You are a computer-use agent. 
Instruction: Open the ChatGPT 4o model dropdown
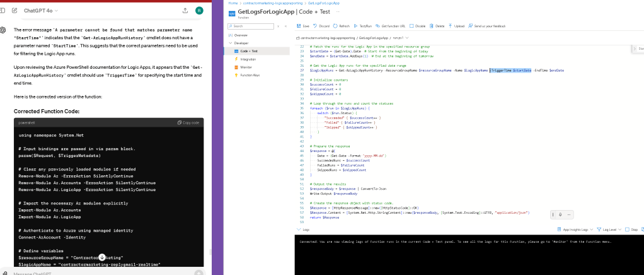(x=41, y=11)
